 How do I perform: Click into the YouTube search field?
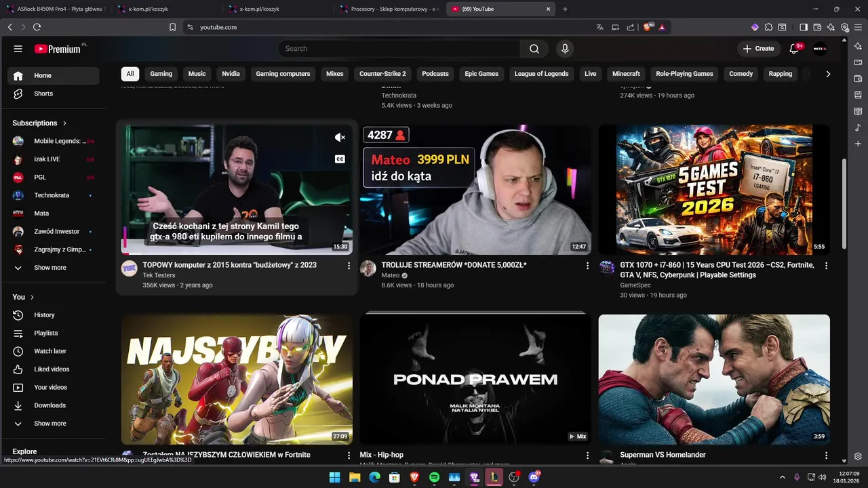click(x=399, y=49)
